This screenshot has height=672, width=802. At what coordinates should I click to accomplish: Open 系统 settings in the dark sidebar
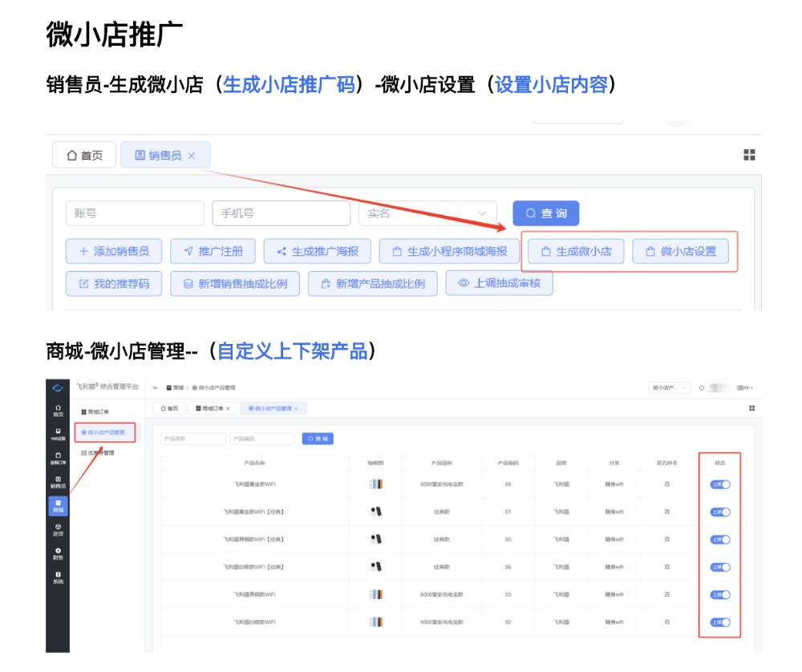[x=58, y=577]
